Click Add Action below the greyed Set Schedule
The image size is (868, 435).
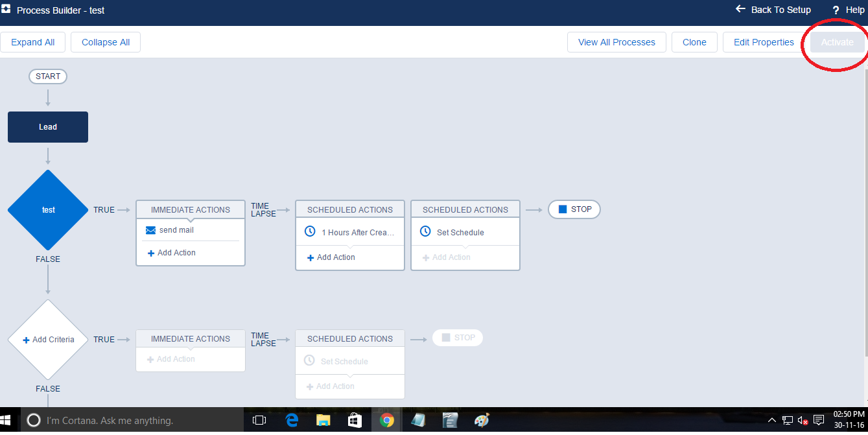[330, 386]
